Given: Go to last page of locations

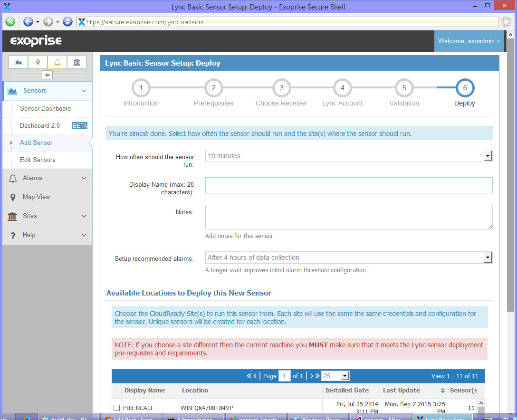Looking at the screenshot, I should point(317,376).
